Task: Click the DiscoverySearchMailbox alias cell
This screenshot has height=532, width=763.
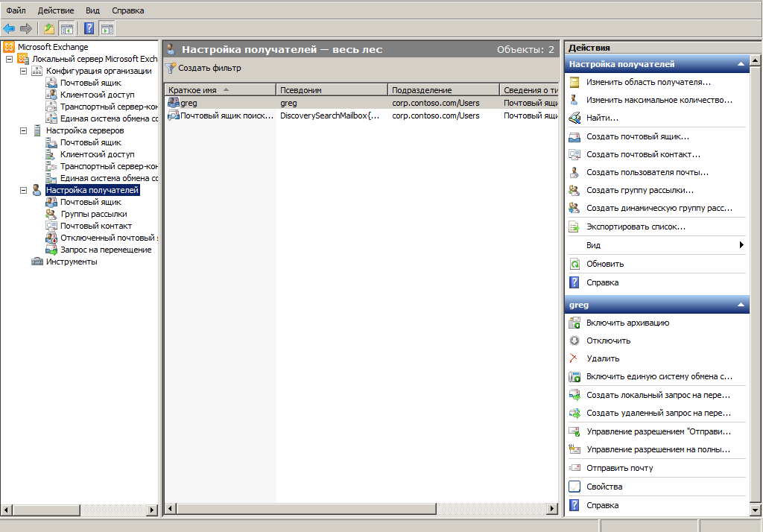Action: [x=329, y=115]
